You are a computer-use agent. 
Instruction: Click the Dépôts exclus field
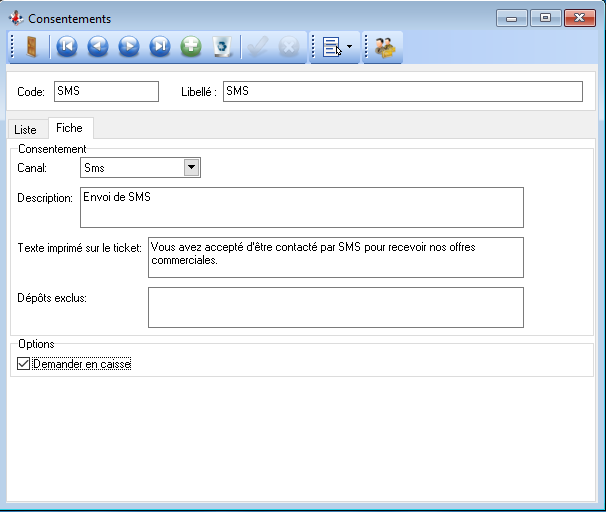tap(335, 307)
